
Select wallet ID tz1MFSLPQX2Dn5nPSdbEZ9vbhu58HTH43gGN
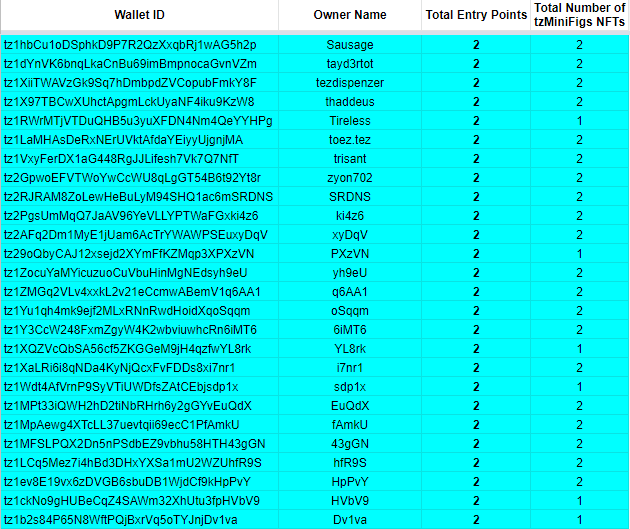pyautogui.click(x=139, y=444)
